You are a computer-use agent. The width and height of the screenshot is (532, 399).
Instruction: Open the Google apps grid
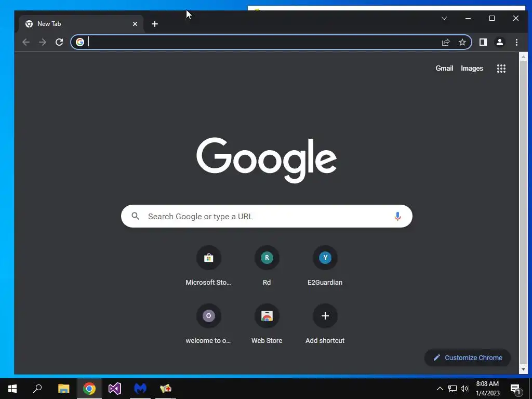point(501,69)
